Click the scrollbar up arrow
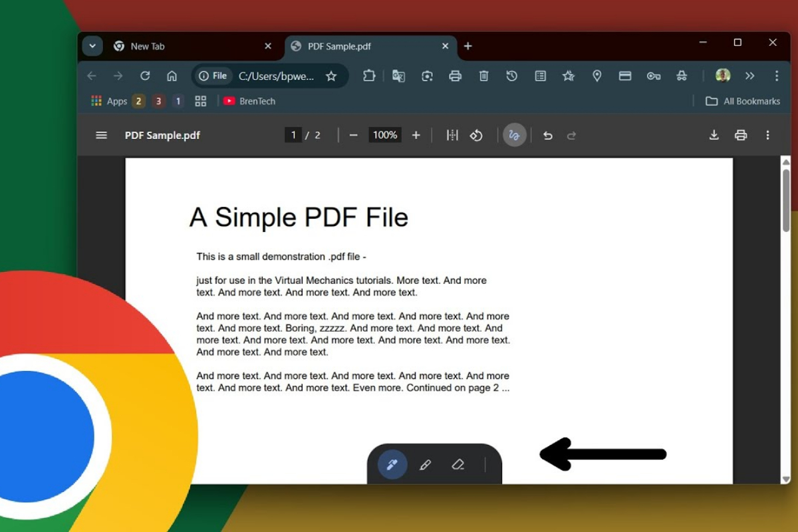Image resolution: width=798 pixels, height=532 pixels. [x=786, y=162]
